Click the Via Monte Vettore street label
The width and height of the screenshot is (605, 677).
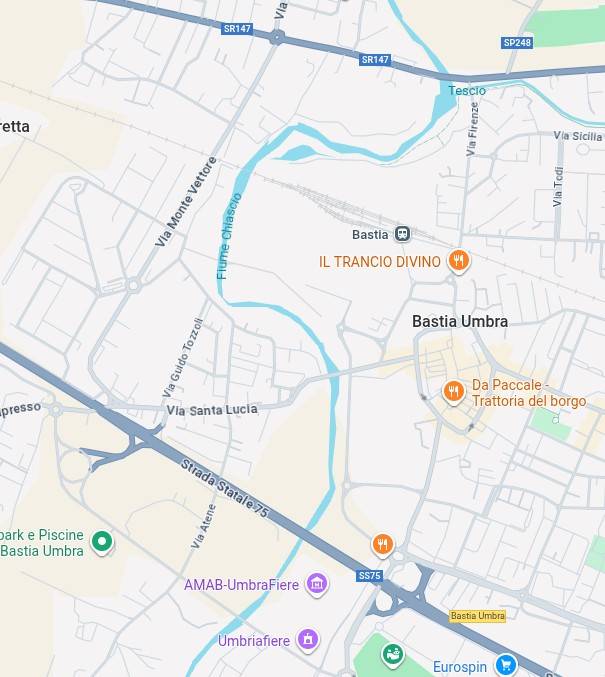tap(186, 202)
